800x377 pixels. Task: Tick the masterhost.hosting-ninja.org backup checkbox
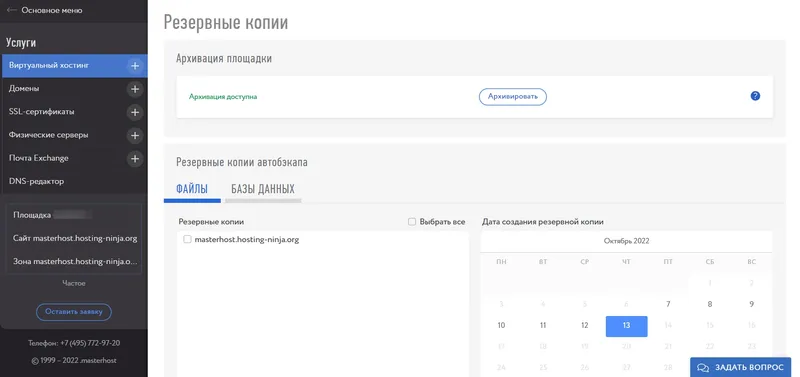187,239
